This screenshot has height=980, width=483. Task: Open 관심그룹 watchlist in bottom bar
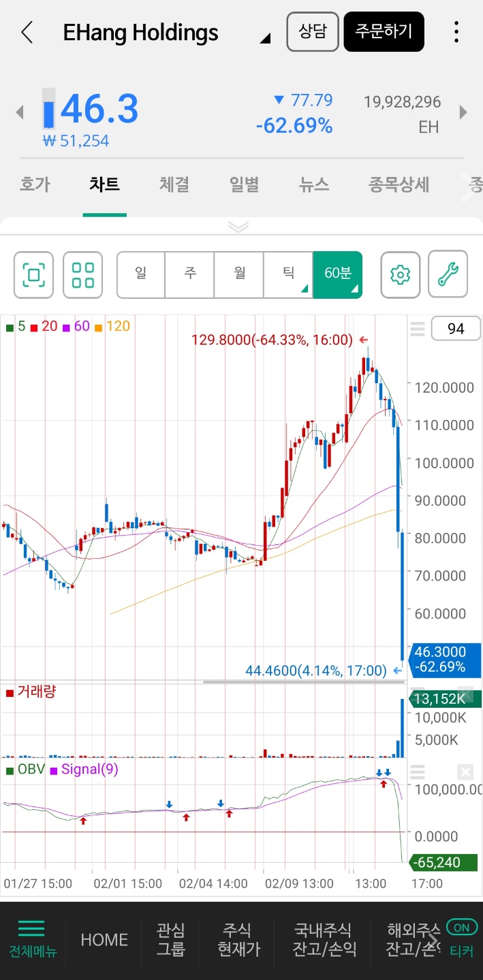click(171, 940)
